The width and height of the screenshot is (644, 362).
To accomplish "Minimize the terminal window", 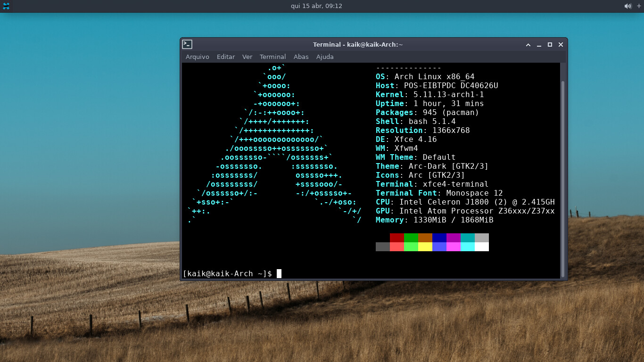I will [539, 45].
